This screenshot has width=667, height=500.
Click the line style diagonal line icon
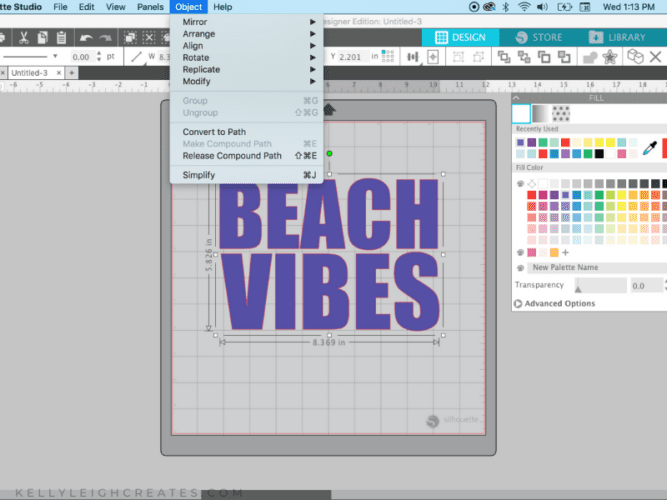click(137, 57)
